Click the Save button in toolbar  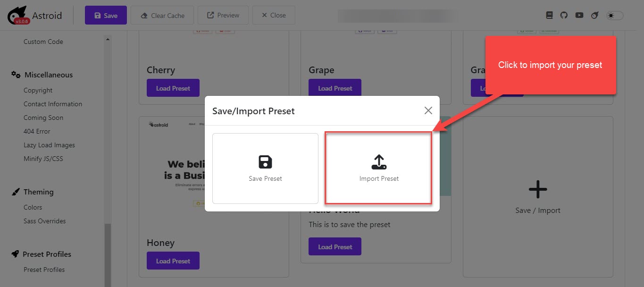106,15
